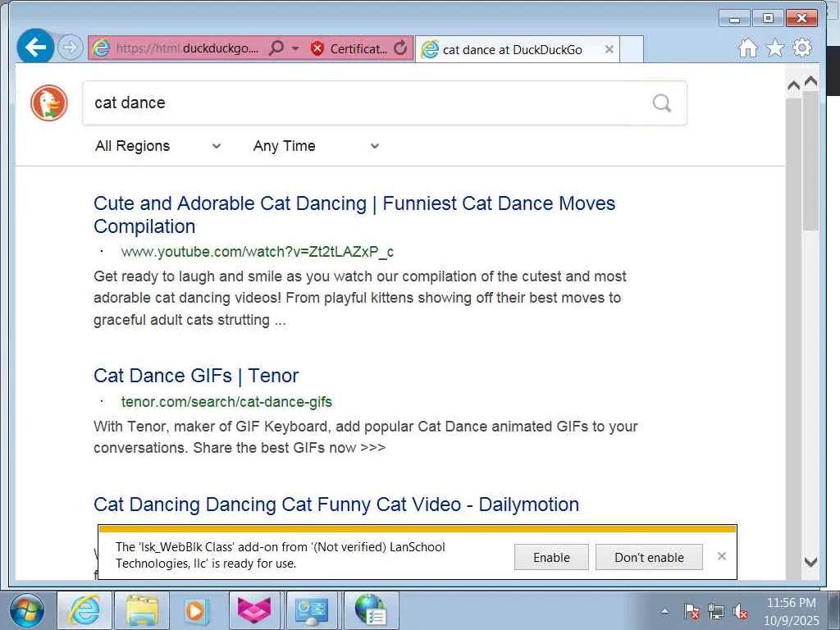Show hidden tray icons arrow

664,610
